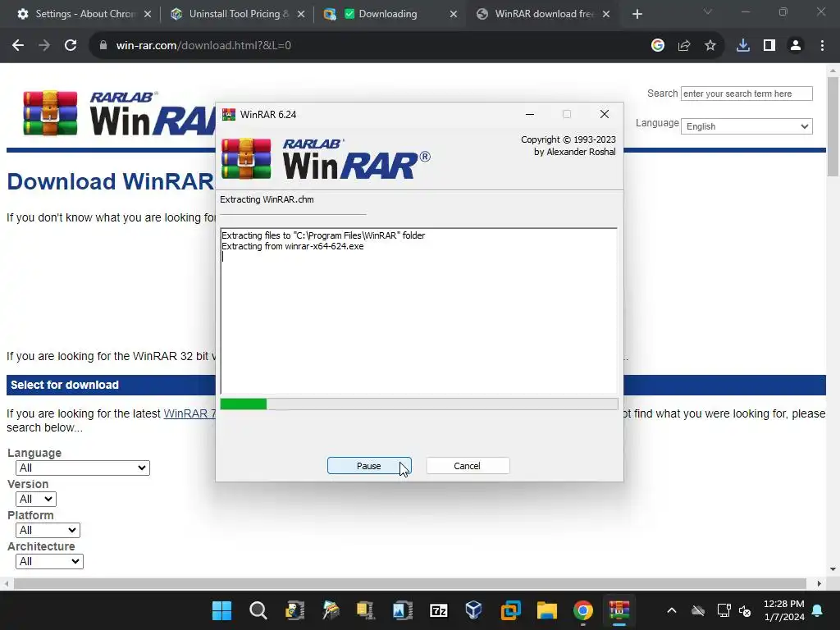Open the Platform filter dropdown

pyautogui.click(x=48, y=531)
